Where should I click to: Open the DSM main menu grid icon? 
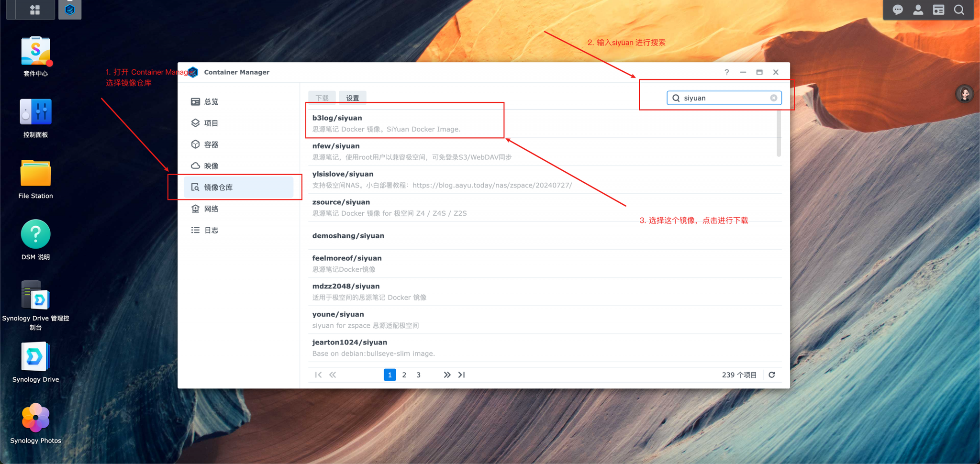[x=35, y=10]
